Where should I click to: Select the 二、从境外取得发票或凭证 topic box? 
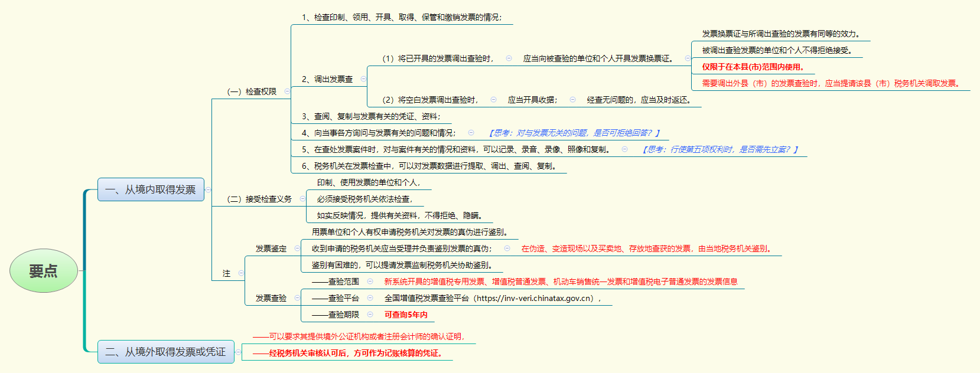pos(165,352)
